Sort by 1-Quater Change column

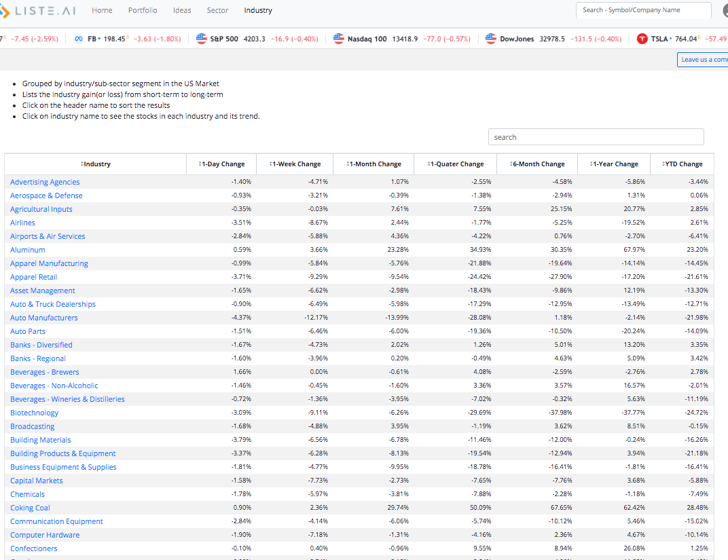pos(456,164)
